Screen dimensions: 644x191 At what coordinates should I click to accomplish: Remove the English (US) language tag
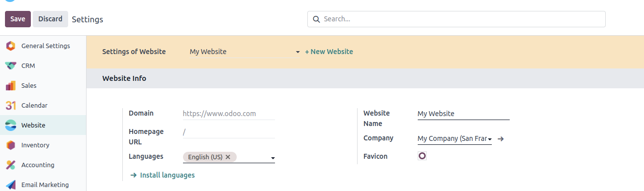click(x=228, y=157)
